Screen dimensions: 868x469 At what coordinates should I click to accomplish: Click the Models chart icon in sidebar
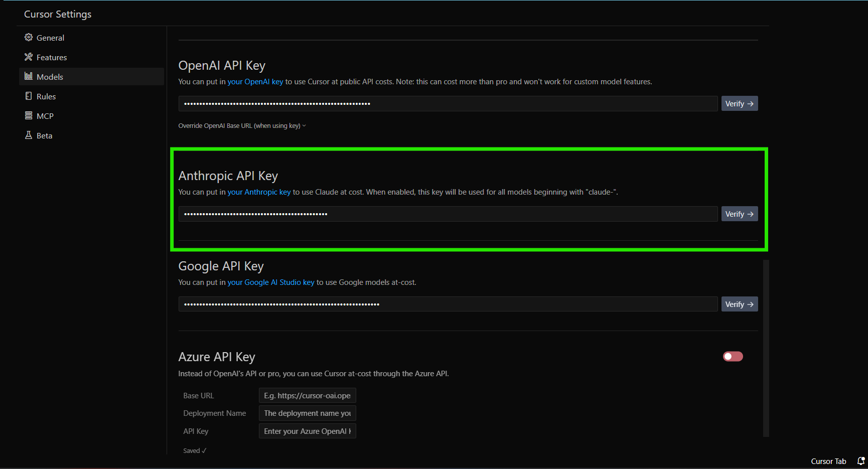(x=29, y=76)
